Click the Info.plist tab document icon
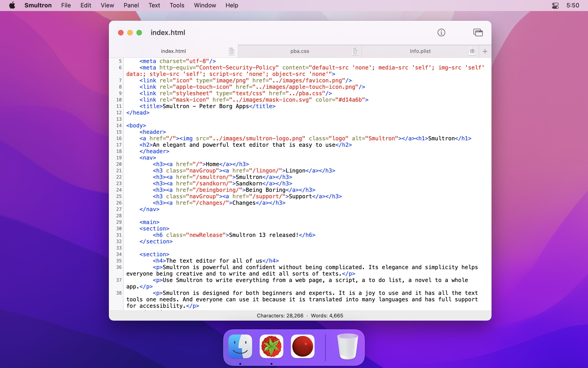588x368 pixels. (472, 51)
